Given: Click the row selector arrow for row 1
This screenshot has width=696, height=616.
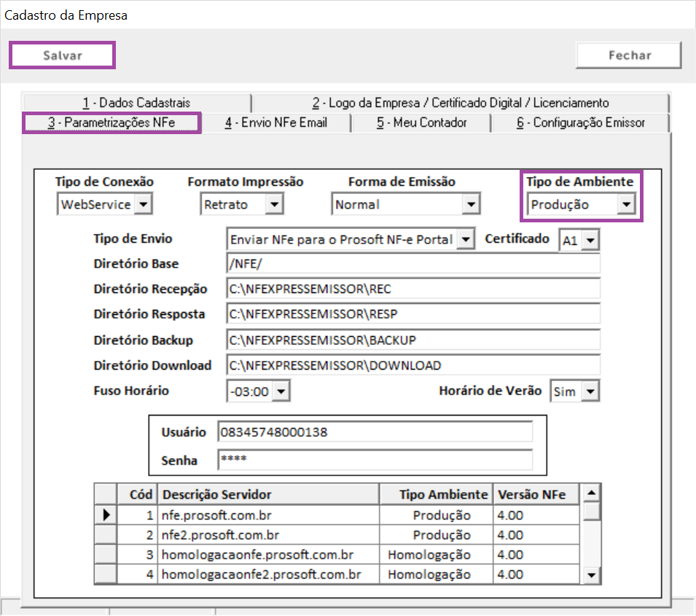Looking at the screenshot, I should pyautogui.click(x=106, y=515).
